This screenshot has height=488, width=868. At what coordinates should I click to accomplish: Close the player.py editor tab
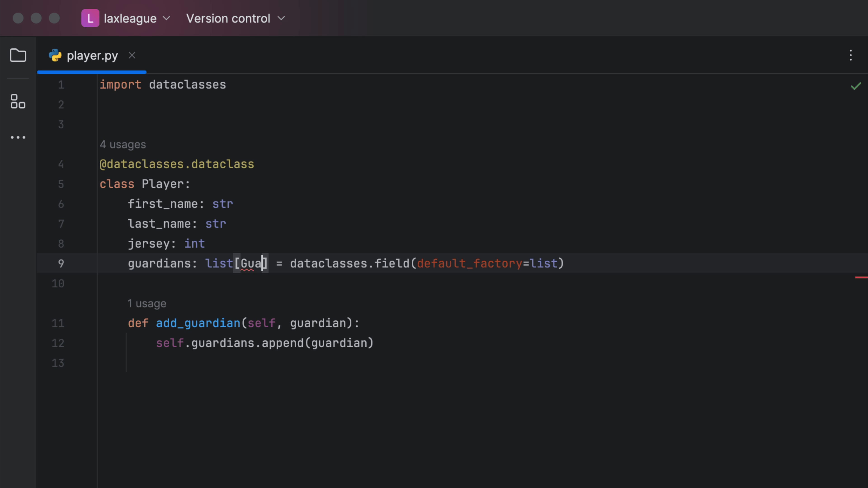click(132, 55)
